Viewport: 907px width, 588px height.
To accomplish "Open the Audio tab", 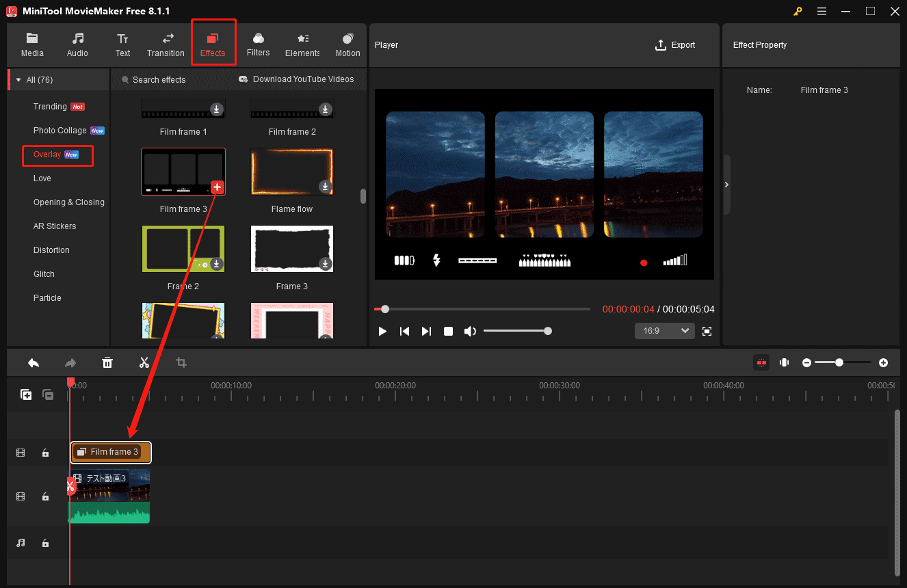I will tap(77, 45).
